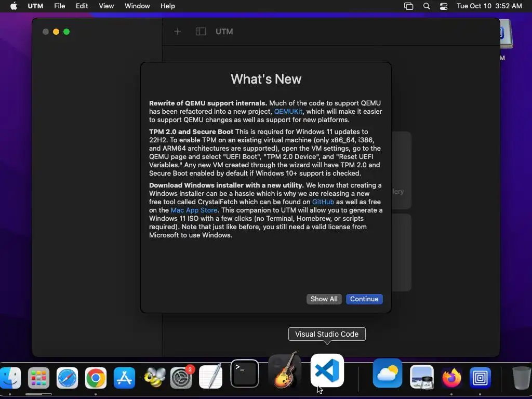Click "Rewrite of QEMU support internals." text

(208, 103)
